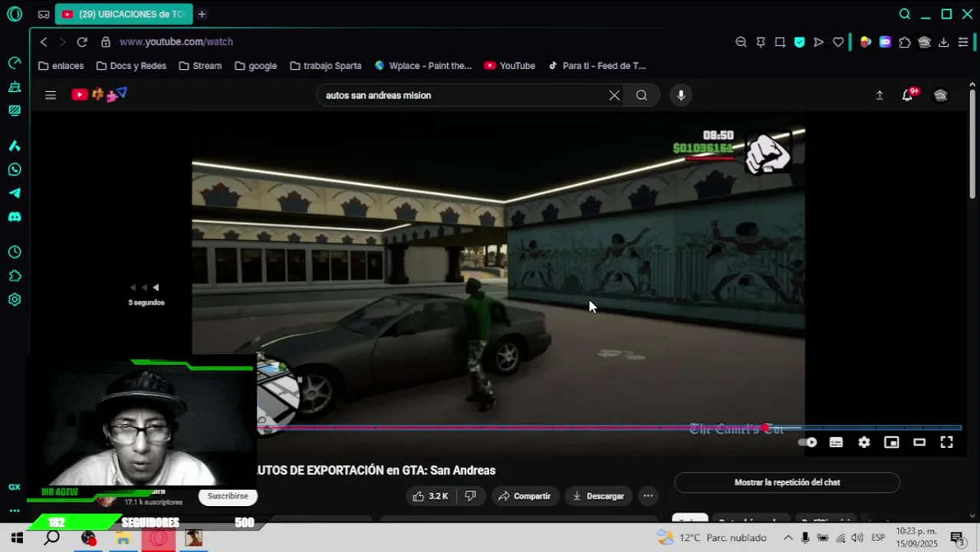Search in tabs using teal magnifier
The image size is (980, 552).
[x=905, y=14]
